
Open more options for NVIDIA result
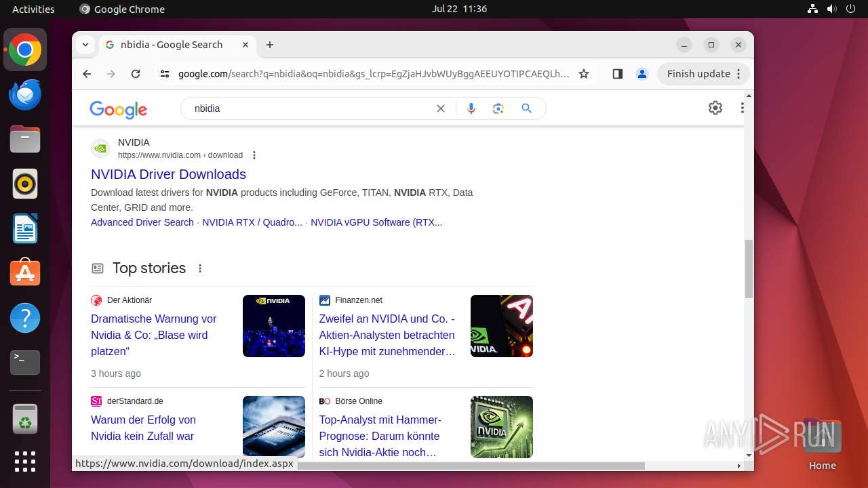coord(254,155)
